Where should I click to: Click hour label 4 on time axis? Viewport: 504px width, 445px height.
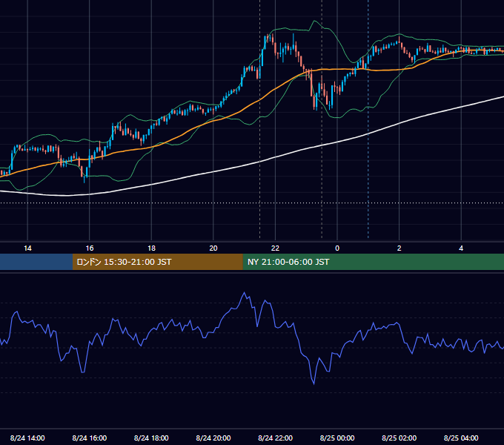point(461,248)
